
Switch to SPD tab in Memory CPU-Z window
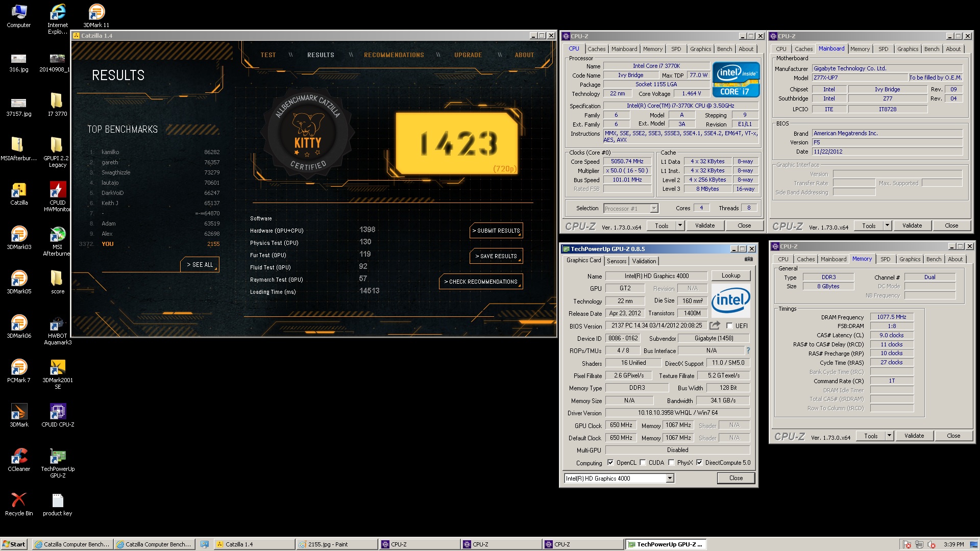[886, 259]
